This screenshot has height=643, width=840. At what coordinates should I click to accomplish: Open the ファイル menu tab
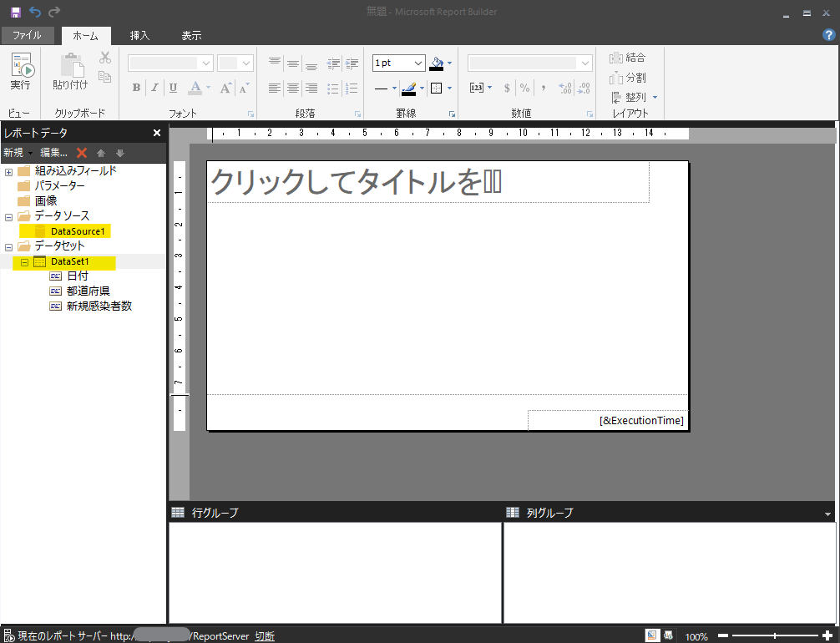pyautogui.click(x=28, y=36)
